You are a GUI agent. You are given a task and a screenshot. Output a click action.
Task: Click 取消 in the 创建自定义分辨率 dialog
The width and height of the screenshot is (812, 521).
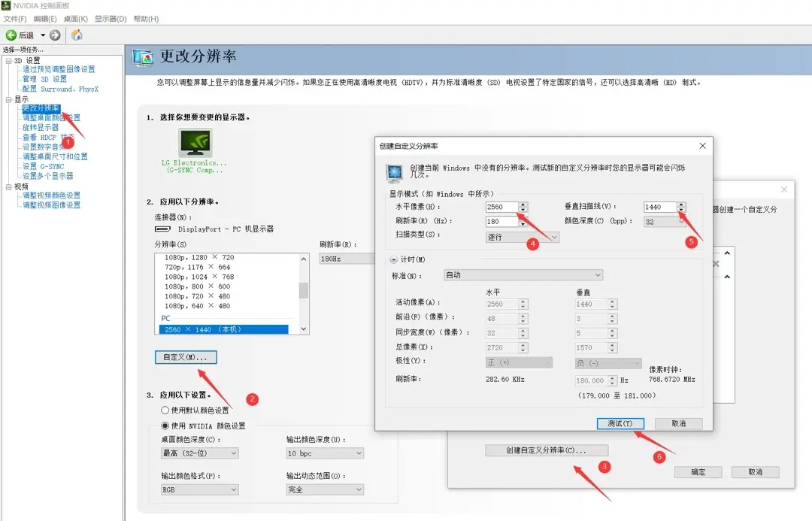678,423
